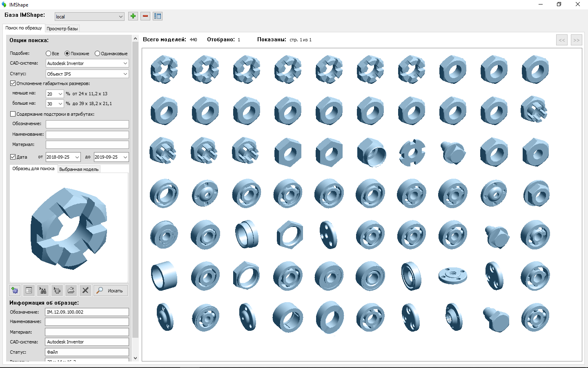Image resolution: width=588 pixels, height=368 pixels.
Task: Open the database list properties icon
Action: (x=158, y=16)
